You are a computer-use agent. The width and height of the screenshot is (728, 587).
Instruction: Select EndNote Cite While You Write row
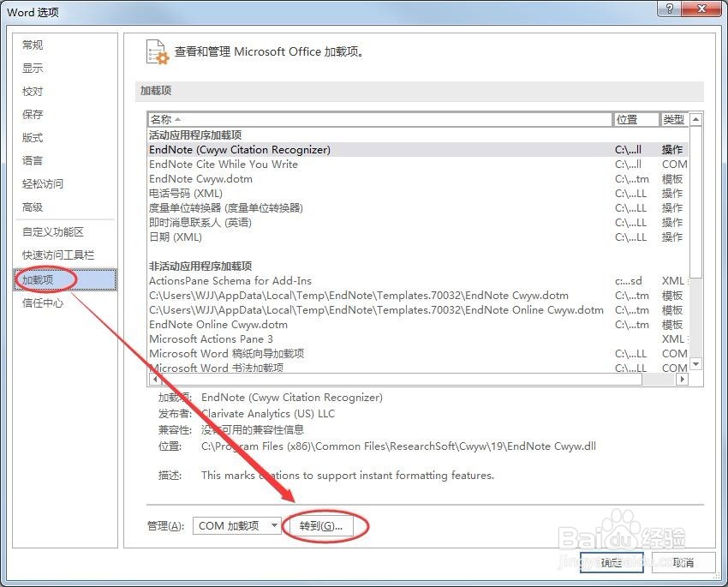418,164
